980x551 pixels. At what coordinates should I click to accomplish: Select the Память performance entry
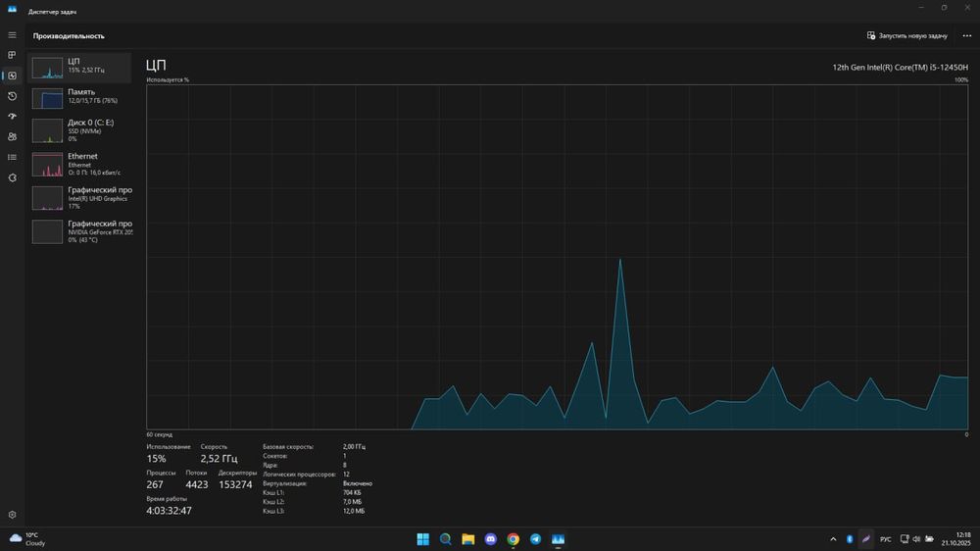(x=79, y=98)
